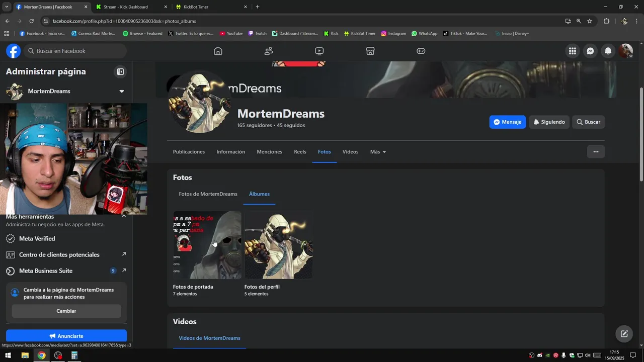Open the Home feed icon
The image size is (644, 362).
(218, 51)
